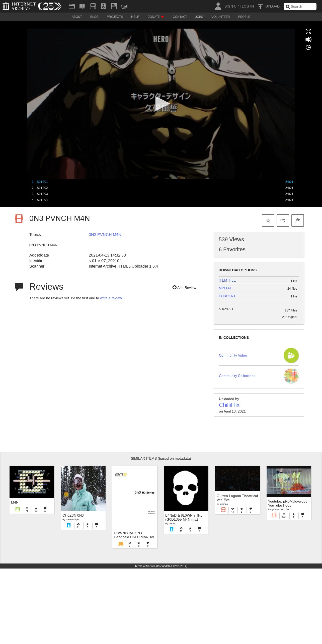Click the Add Review plus icon

point(174,287)
